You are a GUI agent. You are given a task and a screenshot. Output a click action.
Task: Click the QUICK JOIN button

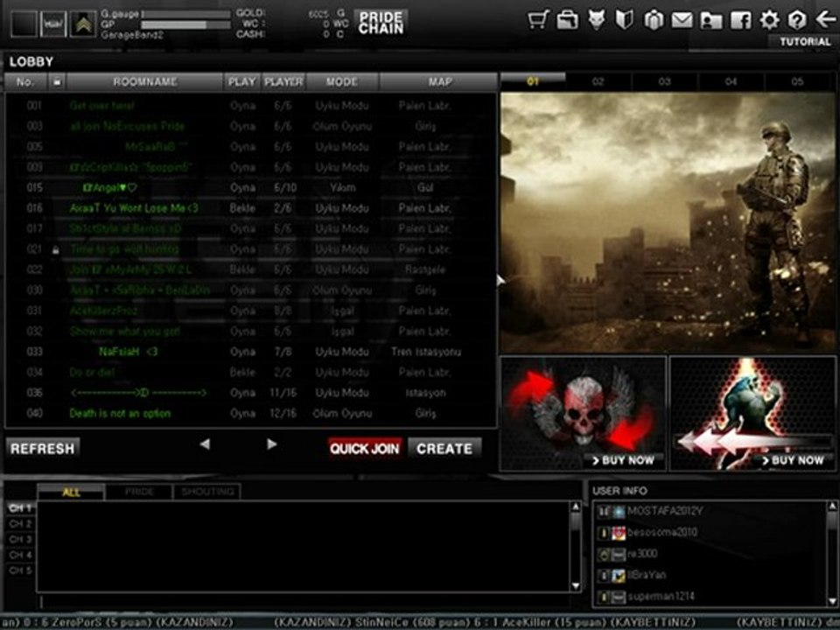365,448
